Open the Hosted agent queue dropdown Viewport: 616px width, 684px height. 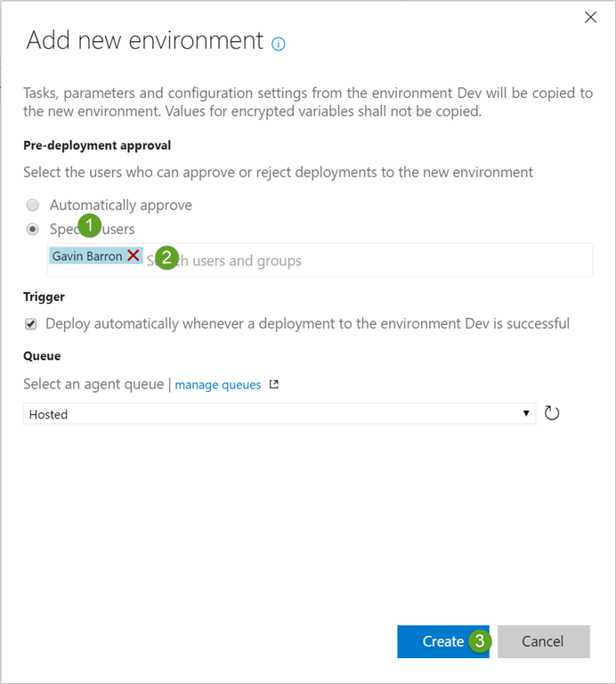(279, 414)
